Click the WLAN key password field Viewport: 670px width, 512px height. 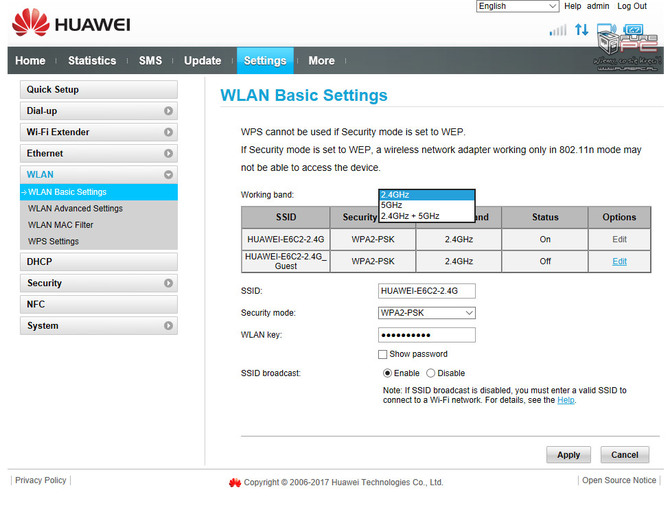coord(426,335)
